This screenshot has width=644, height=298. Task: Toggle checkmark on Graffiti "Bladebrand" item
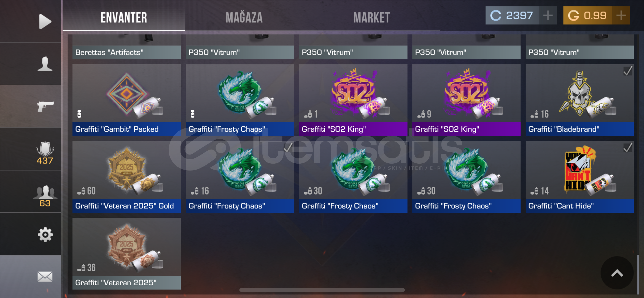pyautogui.click(x=627, y=71)
